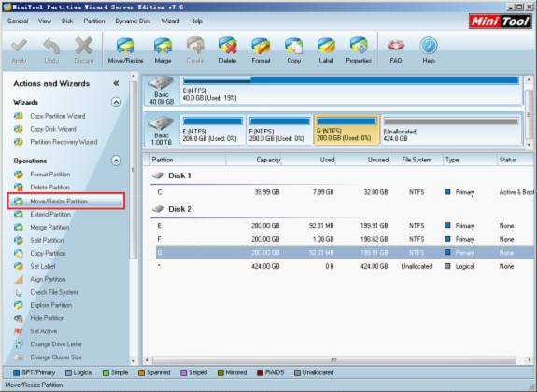Image resolution: width=537 pixels, height=392 pixels.
Task: Select the F: NTFS partition block in the disk map
Action: click(x=279, y=130)
